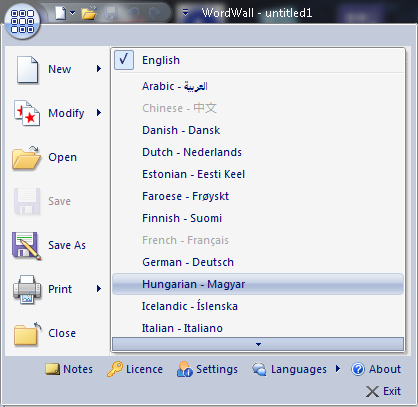The image size is (418, 407).
Task: Open the dropdown arrow beside new document icon
Action: click(73, 13)
